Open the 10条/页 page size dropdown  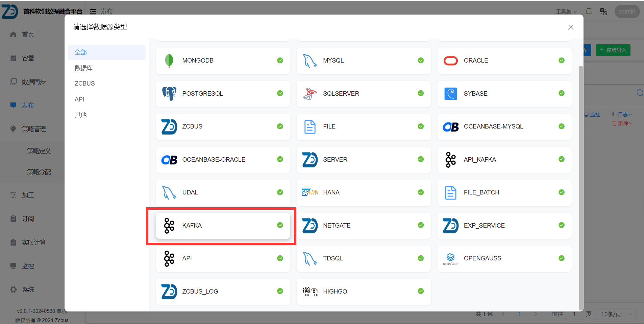[x=615, y=314]
